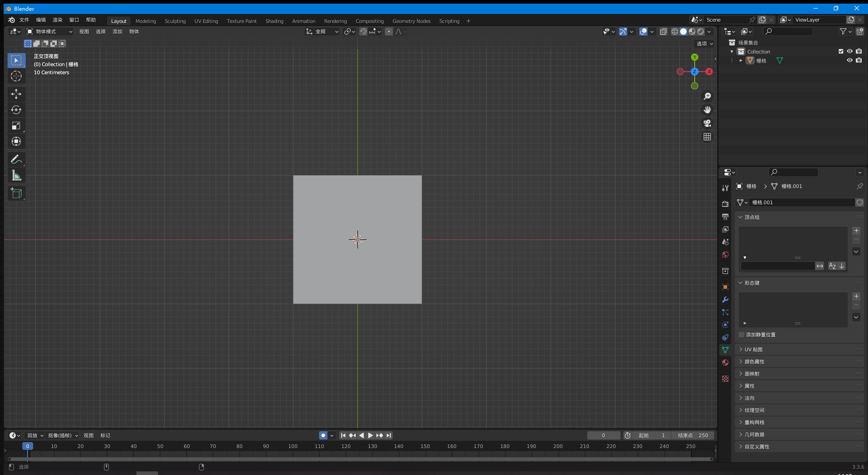Viewport: 868px width, 475px height.
Task: Select the Box Select tool
Action: coord(16,60)
